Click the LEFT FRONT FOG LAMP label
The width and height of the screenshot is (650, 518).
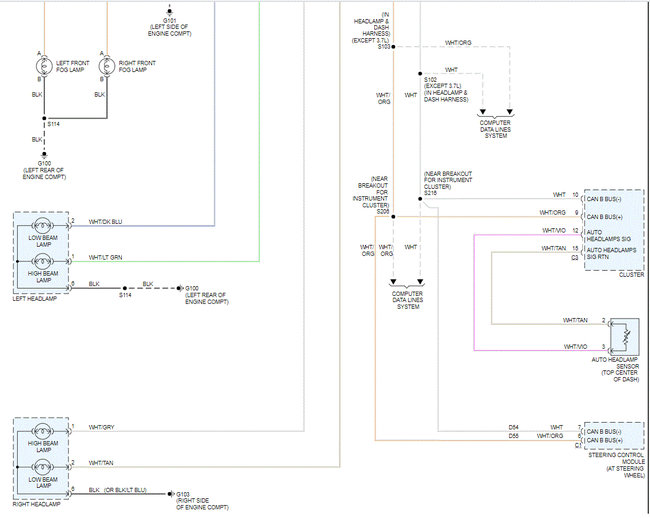coord(73,66)
